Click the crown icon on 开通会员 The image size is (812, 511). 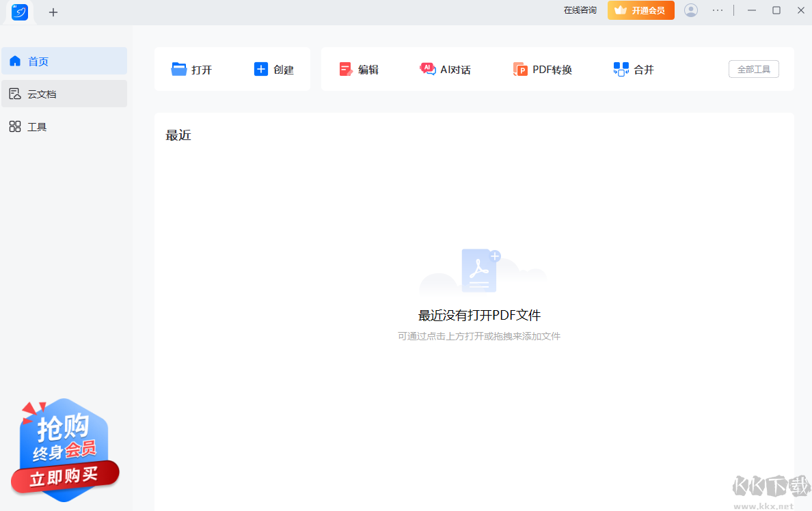click(621, 10)
